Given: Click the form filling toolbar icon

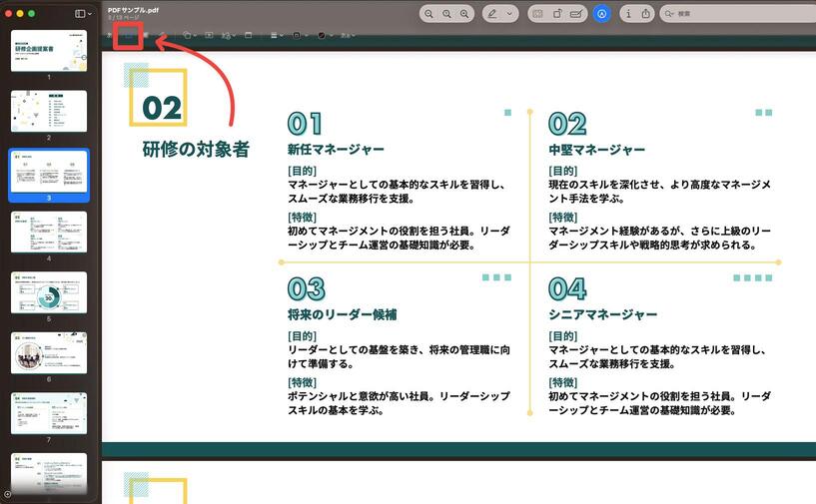Looking at the screenshot, I should click(576, 14).
